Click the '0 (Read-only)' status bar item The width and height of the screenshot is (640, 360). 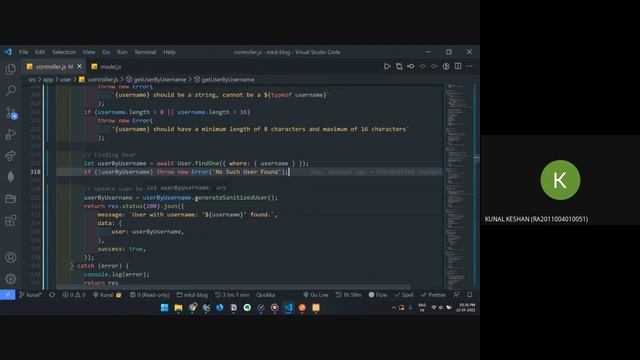pyautogui.click(x=149, y=295)
